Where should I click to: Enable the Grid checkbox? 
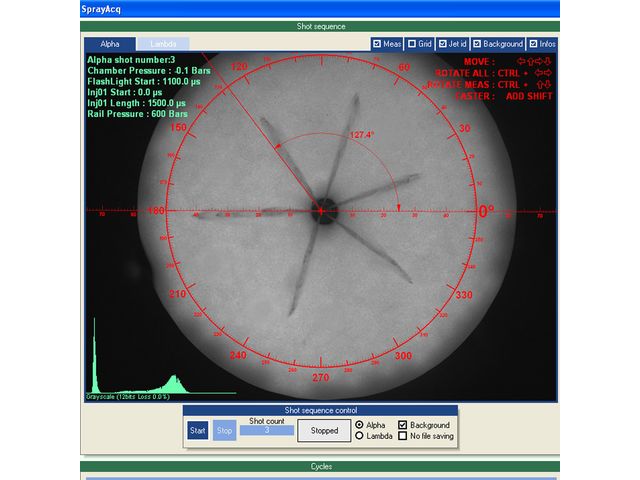[x=412, y=44]
